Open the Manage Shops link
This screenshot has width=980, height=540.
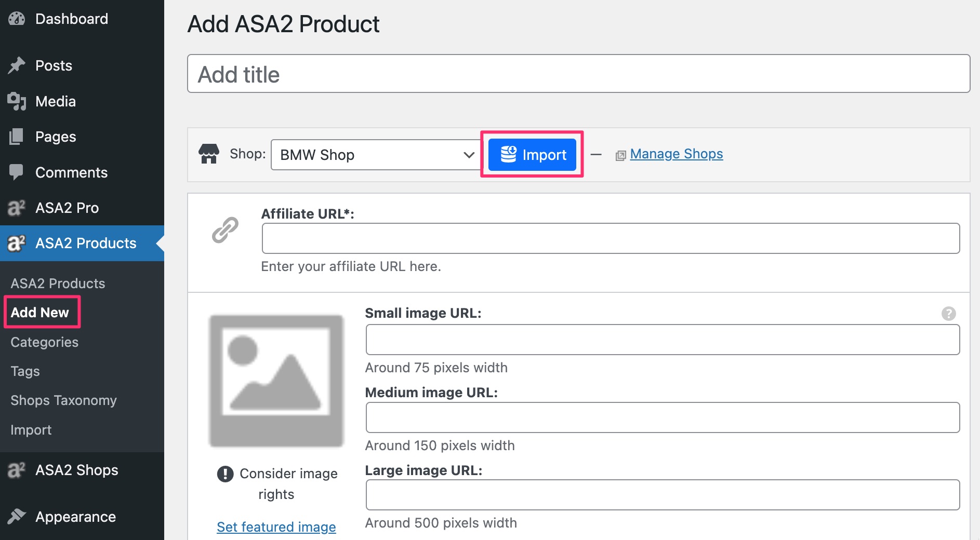click(x=676, y=153)
